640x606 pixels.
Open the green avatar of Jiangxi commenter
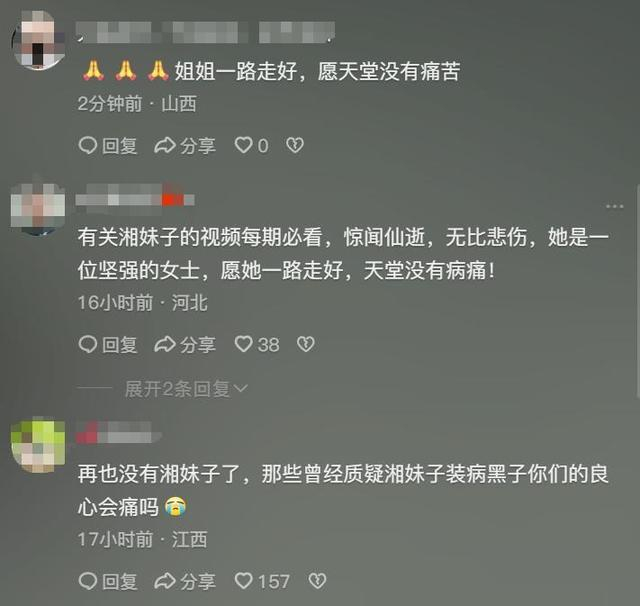pyautogui.click(x=38, y=445)
